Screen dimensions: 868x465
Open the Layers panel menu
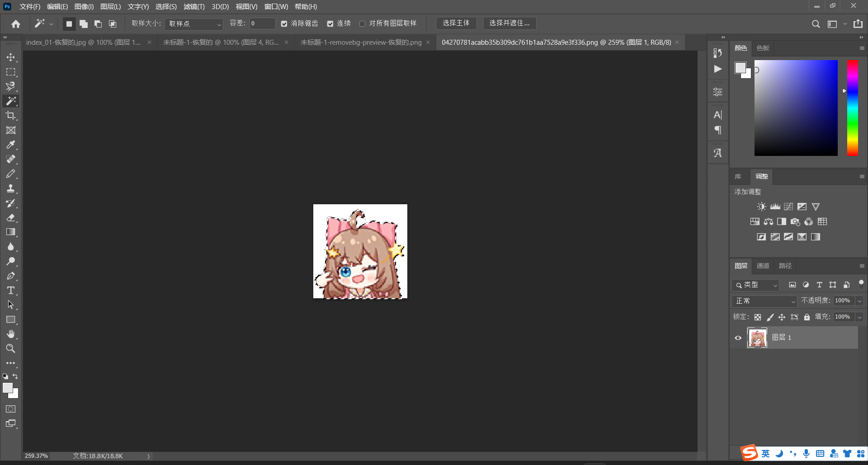(862, 266)
